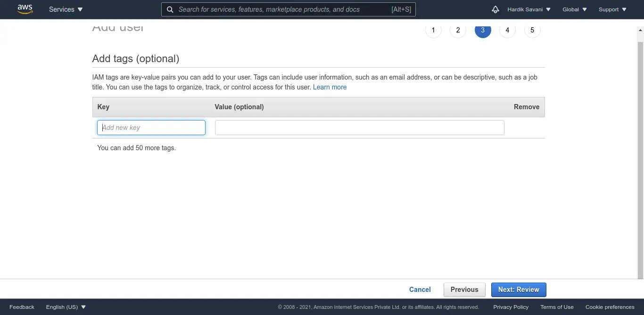The width and height of the screenshot is (644, 315).
Task: Click the Previous button
Action: (464, 290)
